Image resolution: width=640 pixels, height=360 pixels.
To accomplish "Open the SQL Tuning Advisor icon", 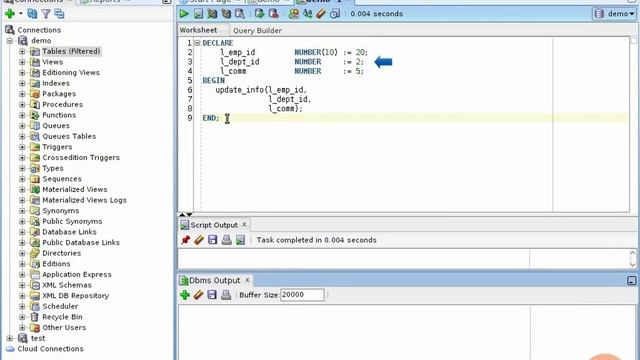I will click(240, 13).
